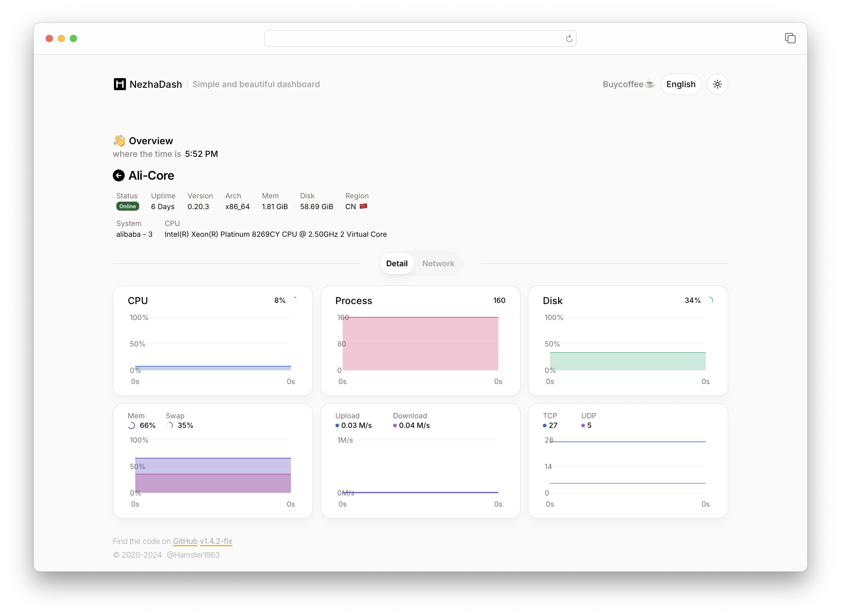Click the green Online status badge
The width and height of the screenshot is (841, 616).
point(127,206)
